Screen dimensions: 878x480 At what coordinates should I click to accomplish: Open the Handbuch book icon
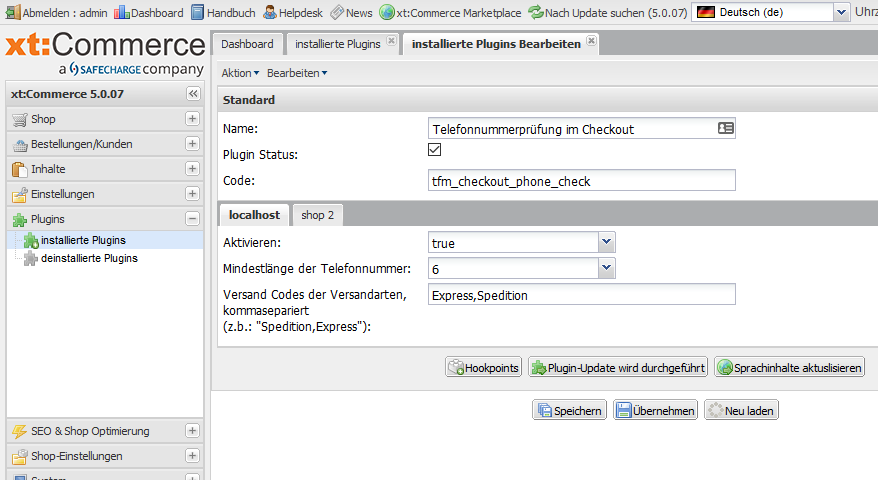click(x=198, y=13)
